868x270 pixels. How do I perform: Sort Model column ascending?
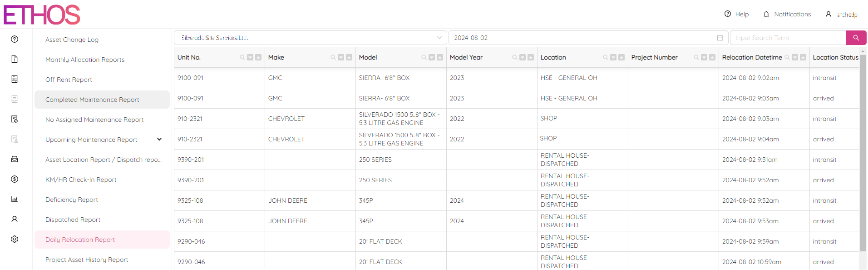[x=440, y=57]
